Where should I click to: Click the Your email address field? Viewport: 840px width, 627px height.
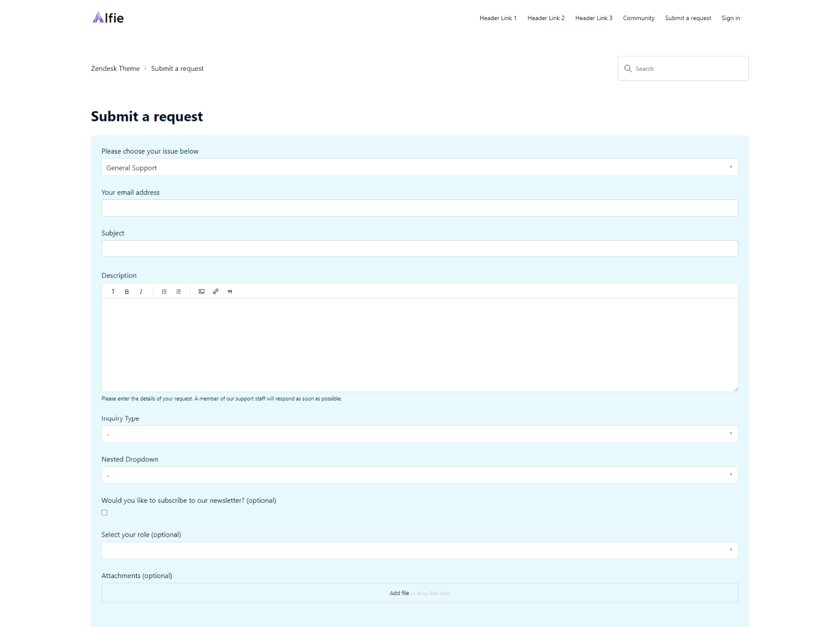(419, 208)
